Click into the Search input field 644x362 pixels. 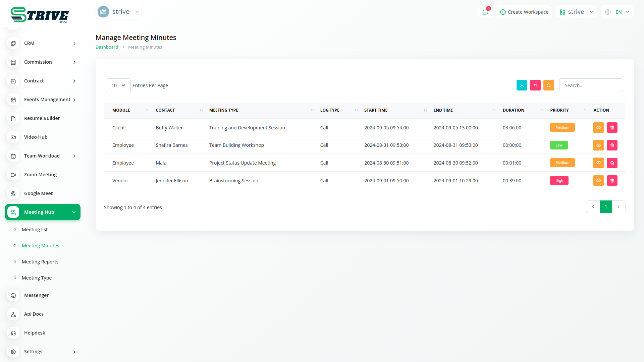[x=591, y=85]
